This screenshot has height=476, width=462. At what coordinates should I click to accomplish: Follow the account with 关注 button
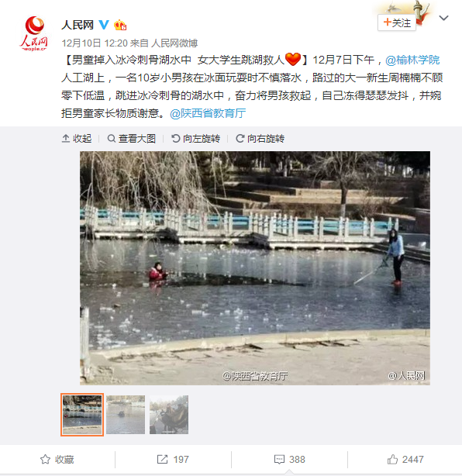pyautogui.click(x=397, y=22)
